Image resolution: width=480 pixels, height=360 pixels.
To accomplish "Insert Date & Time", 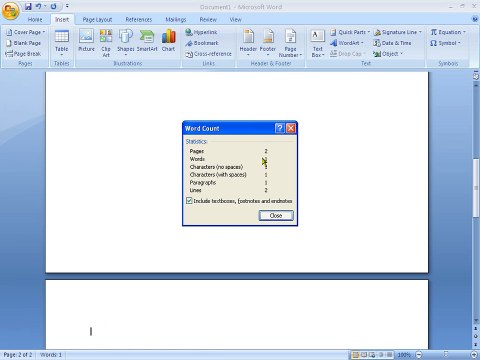I will pos(392,43).
